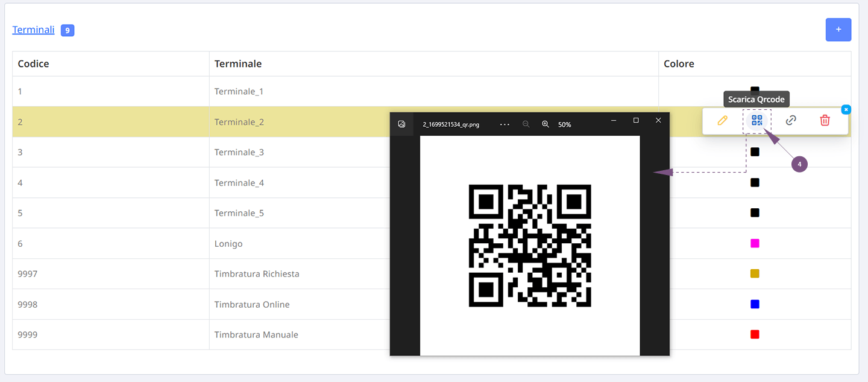Select the Timbratura Manuale name cell
The image size is (868, 382).
(x=256, y=335)
